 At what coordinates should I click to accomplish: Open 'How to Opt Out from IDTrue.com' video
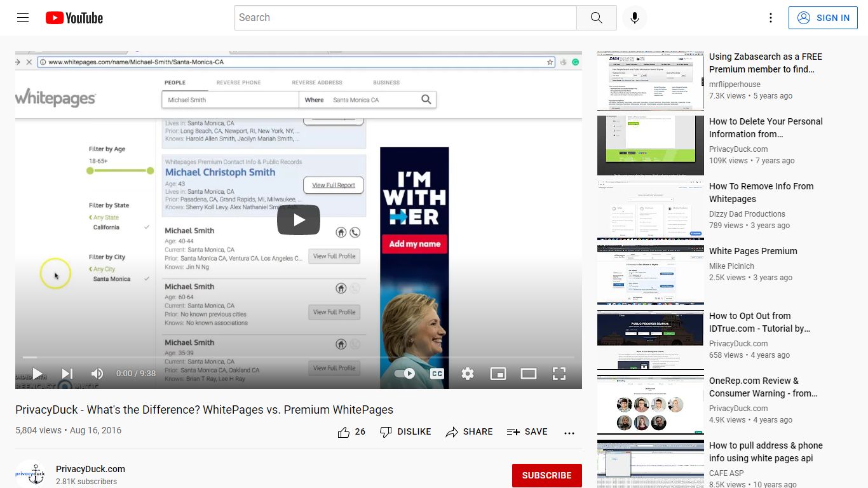760,322
